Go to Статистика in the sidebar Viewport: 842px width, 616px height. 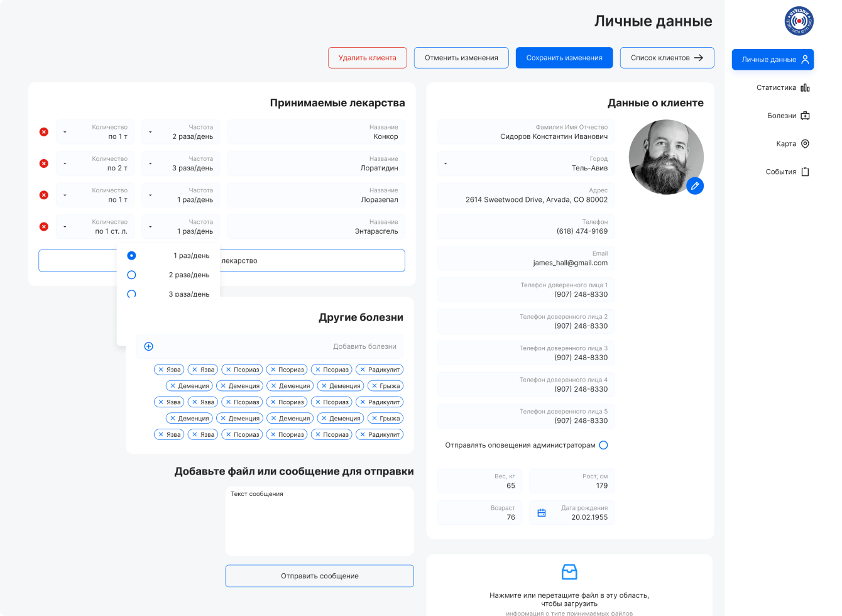pyautogui.click(x=783, y=88)
